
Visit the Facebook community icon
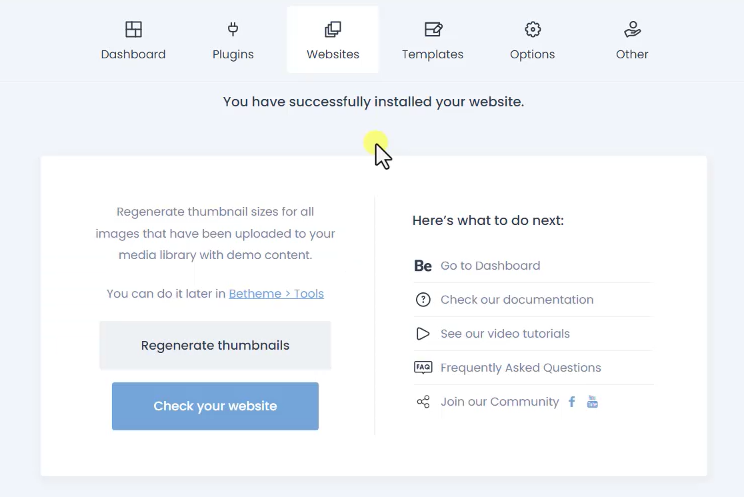point(572,402)
